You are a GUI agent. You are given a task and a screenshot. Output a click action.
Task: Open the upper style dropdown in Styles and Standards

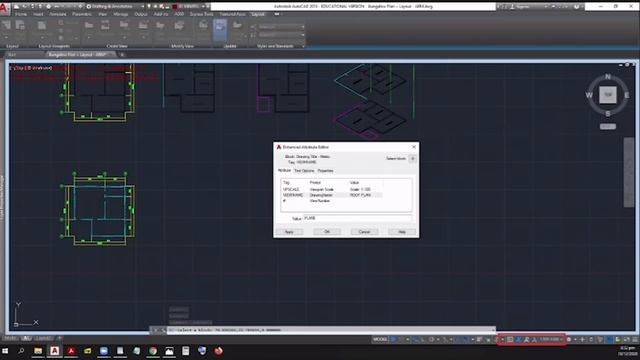281,27
